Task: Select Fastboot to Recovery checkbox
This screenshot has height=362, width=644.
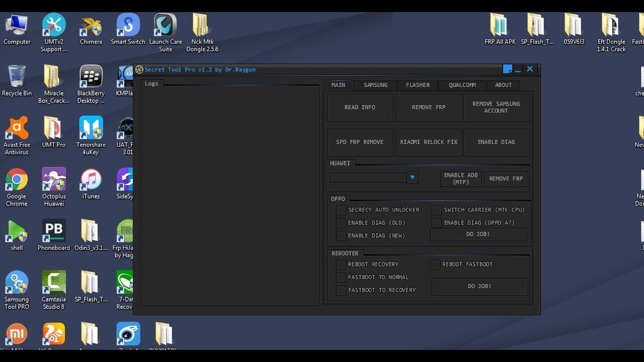Action: (341, 290)
